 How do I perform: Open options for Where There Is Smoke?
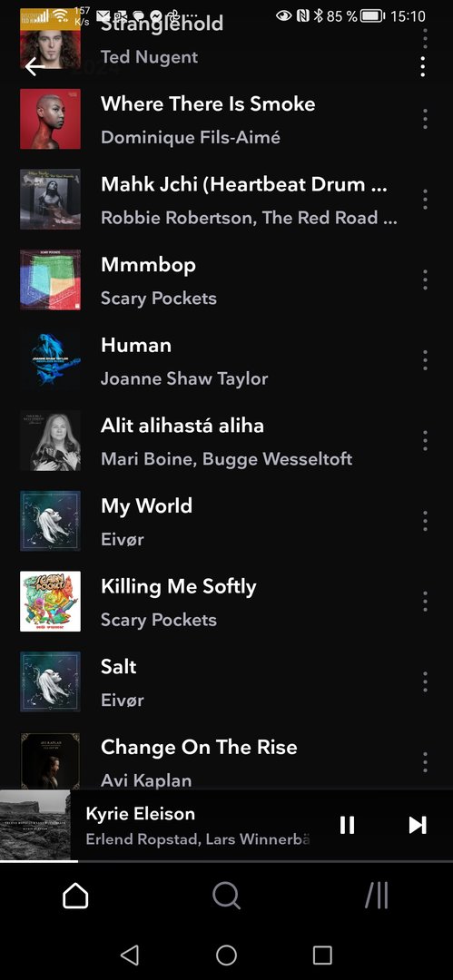point(425,119)
